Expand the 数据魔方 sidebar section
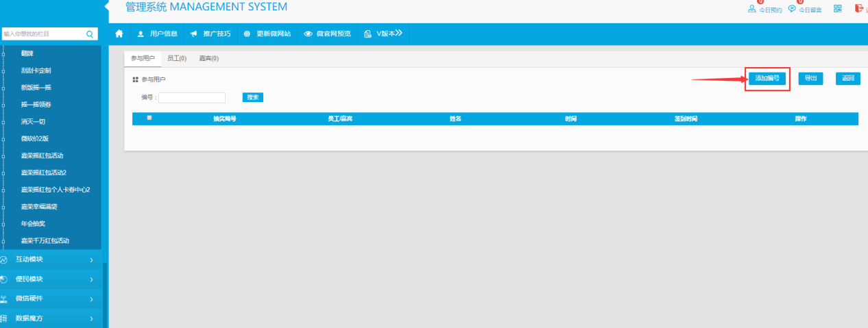The width and height of the screenshot is (868, 328). point(48,318)
